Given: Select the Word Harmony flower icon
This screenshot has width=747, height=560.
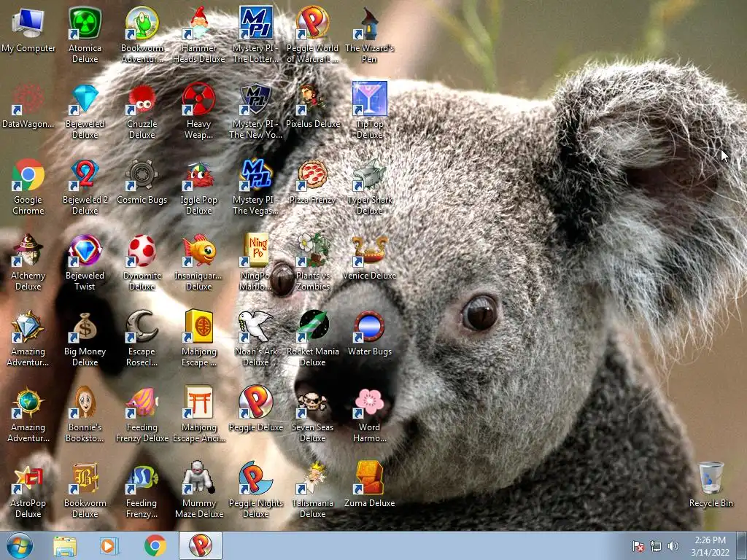Looking at the screenshot, I should coord(369,402).
